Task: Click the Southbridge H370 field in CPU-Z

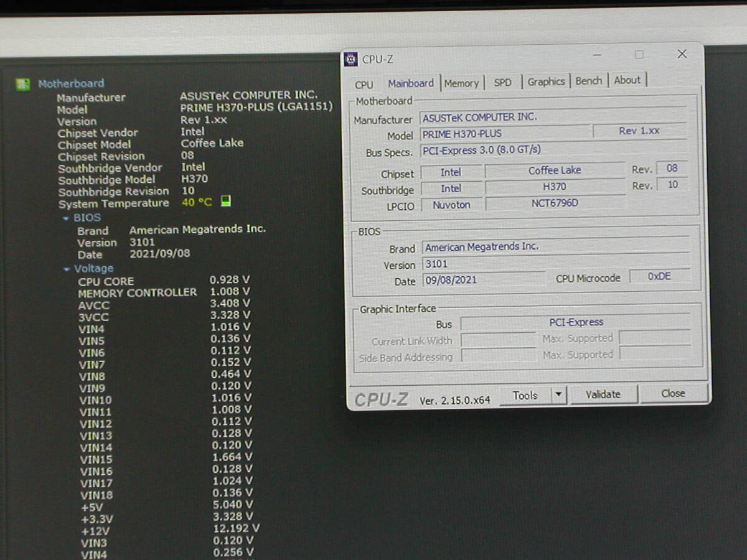Action: pyautogui.click(x=555, y=187)
